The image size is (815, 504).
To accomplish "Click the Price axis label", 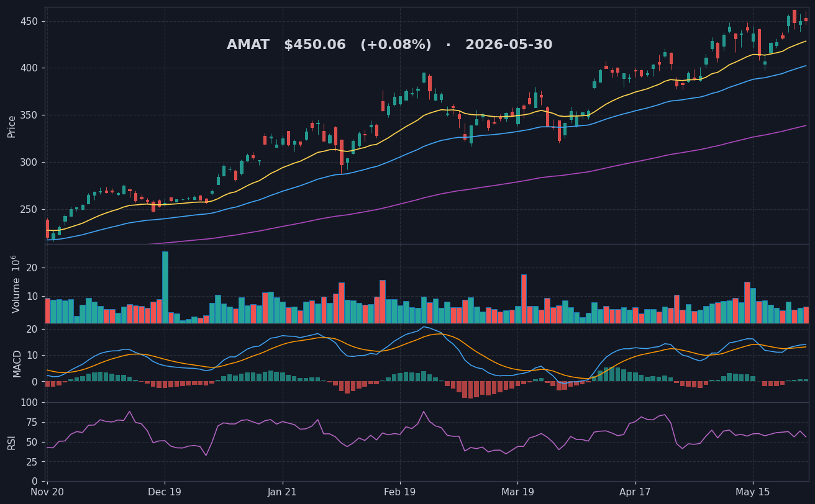I will (x=12, y=126).
